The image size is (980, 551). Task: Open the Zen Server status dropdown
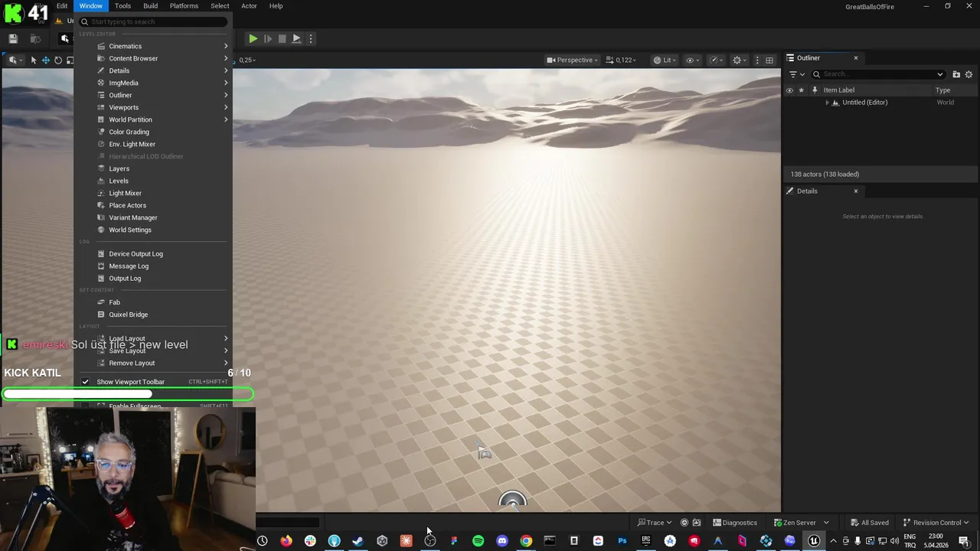pyautogui.click(x=801, y=523)
